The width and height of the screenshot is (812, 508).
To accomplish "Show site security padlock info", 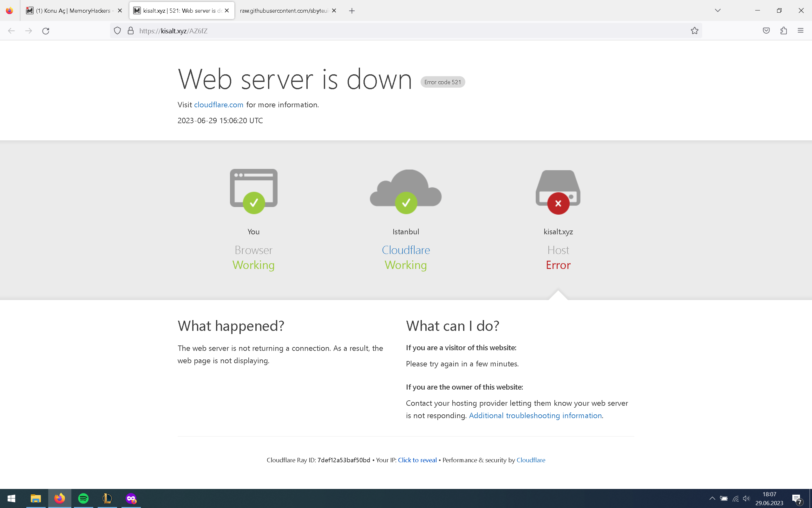I will [x=131, y=31].
